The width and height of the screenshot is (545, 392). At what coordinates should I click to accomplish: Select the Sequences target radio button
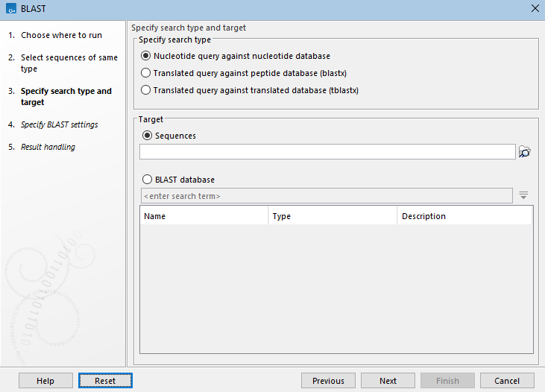(x=147, y=136)
